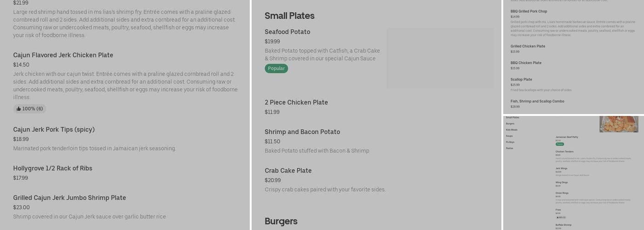Click the thumbs-up rating badge under Fries
The height and width of the screenshot is (230, 644).
(560, 218)
